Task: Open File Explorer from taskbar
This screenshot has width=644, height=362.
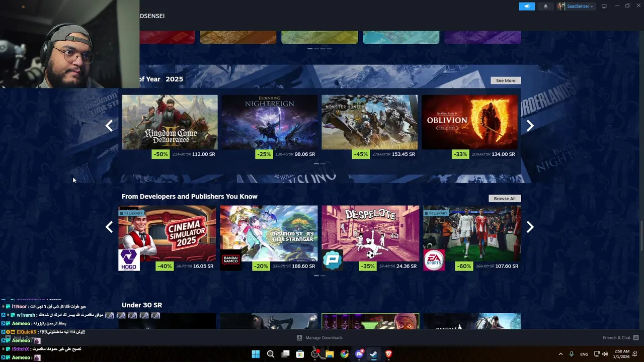Action: tap(330, 354)
